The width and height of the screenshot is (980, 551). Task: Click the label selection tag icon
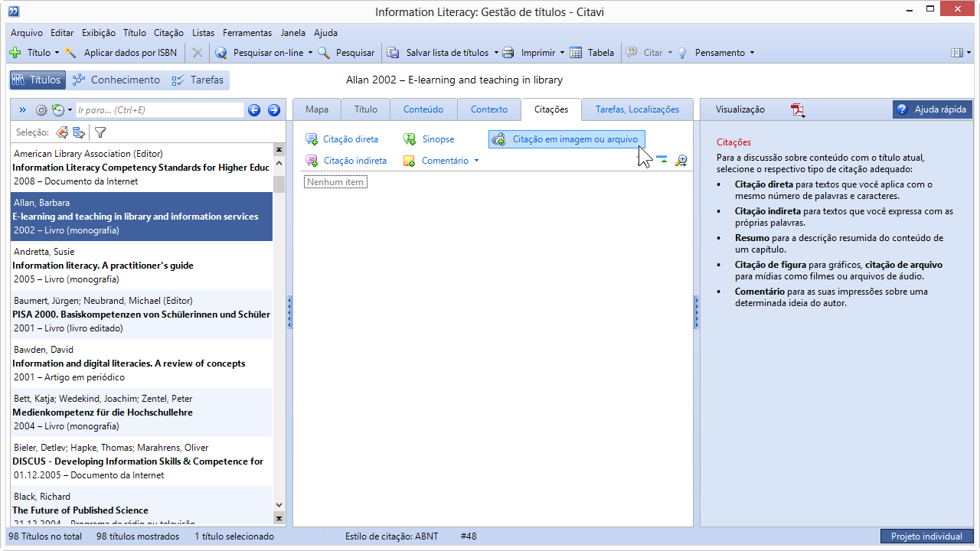[62, 132]
